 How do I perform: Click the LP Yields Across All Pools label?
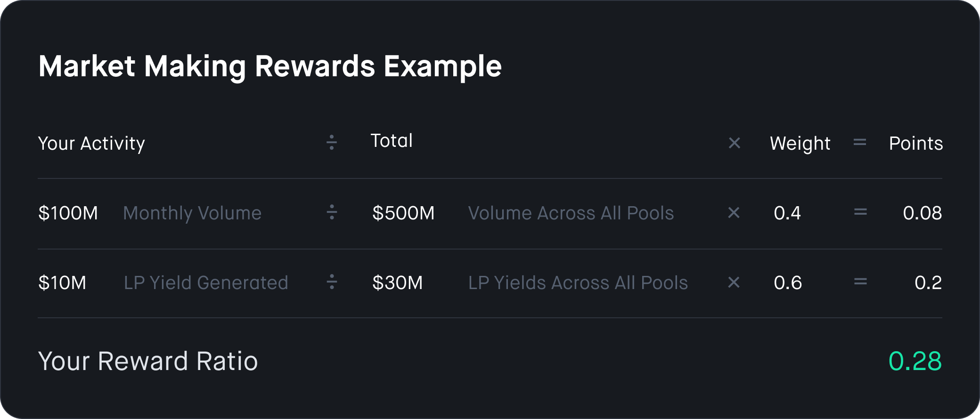coord(578,283)
